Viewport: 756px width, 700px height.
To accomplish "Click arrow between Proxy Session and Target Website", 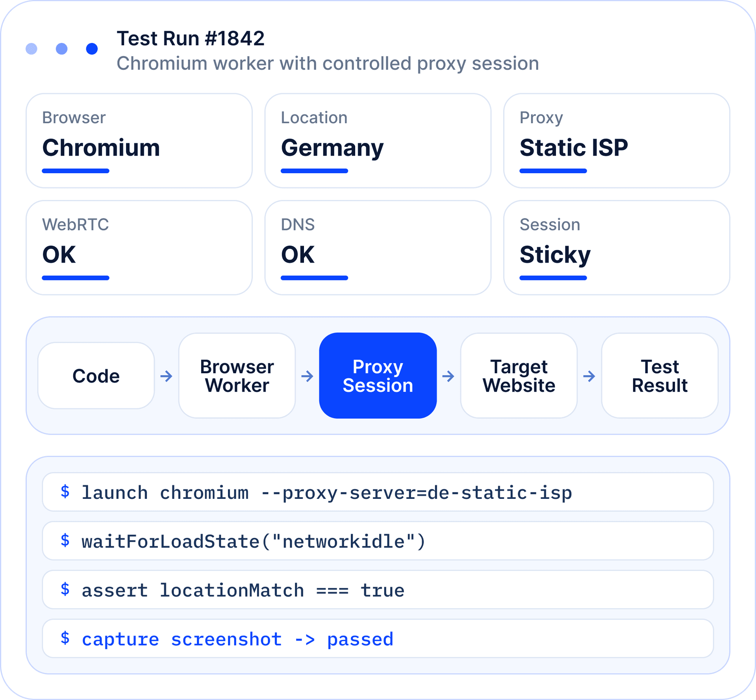I will pyautogui.click(x=448, y=376).
